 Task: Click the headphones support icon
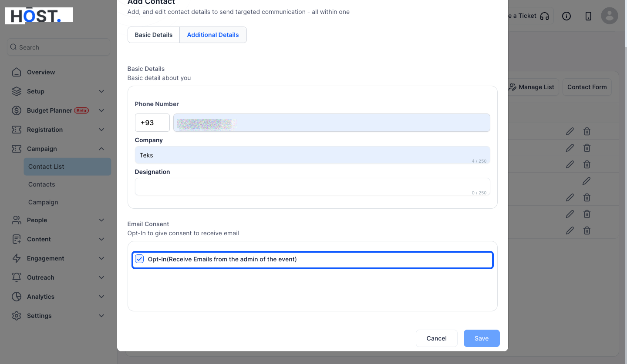[x=544, y=16]
